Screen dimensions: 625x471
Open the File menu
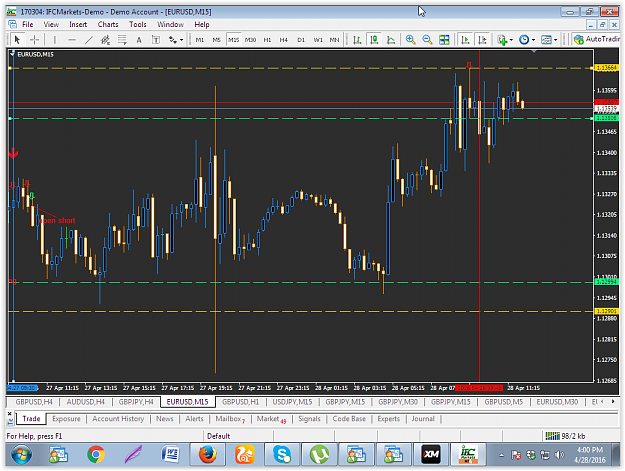coord(28,24)
